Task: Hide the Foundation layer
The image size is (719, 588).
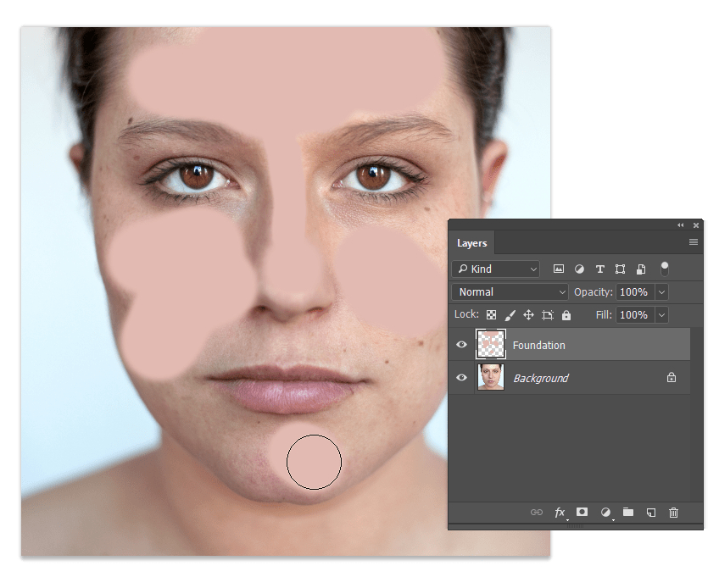Action: point(462,345)
